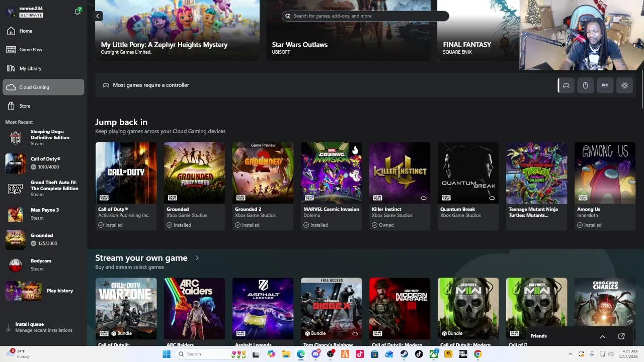
Task: Open My Little Pony featured banner
Action: coord(177,30)
